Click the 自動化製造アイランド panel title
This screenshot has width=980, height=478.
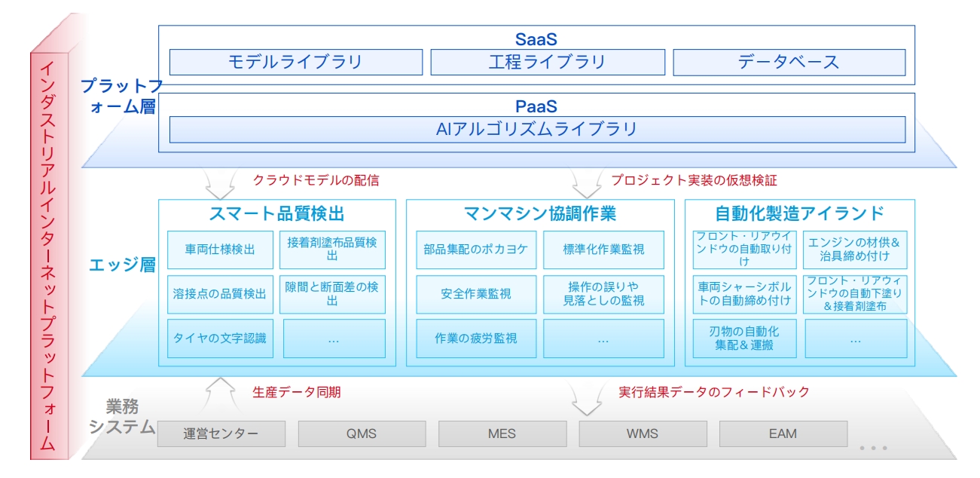point(799,214)
